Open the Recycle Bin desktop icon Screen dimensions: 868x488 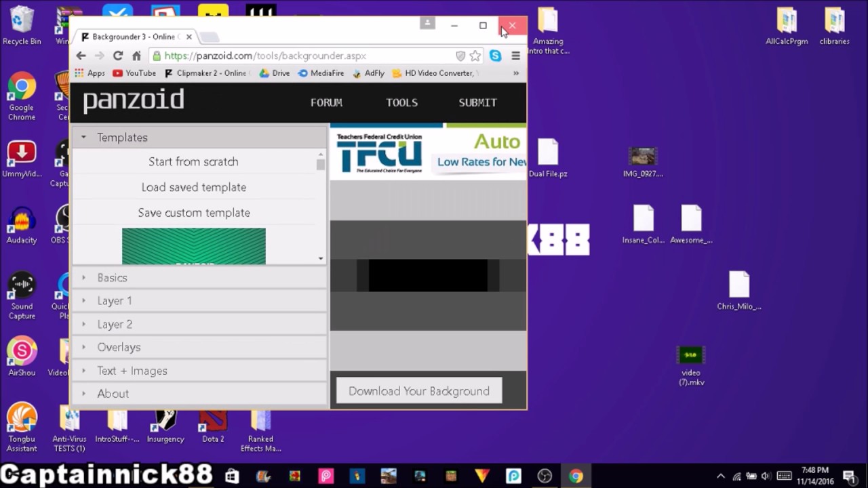click(x=22, y=26)
